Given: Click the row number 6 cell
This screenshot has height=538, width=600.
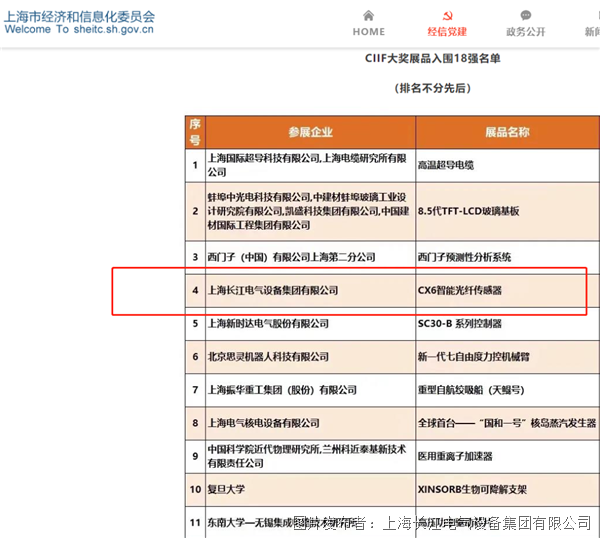Looking at the screenshot, I should (195, 357).
